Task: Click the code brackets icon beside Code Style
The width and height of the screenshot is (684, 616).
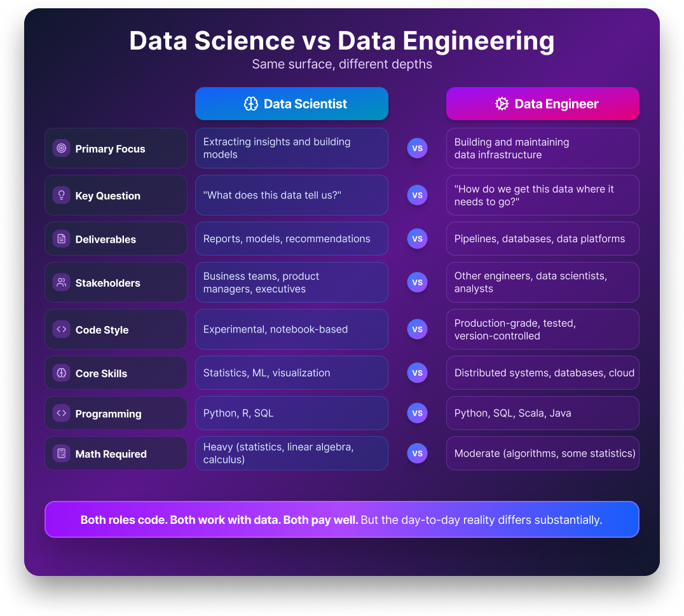Action: coord(62,329)
